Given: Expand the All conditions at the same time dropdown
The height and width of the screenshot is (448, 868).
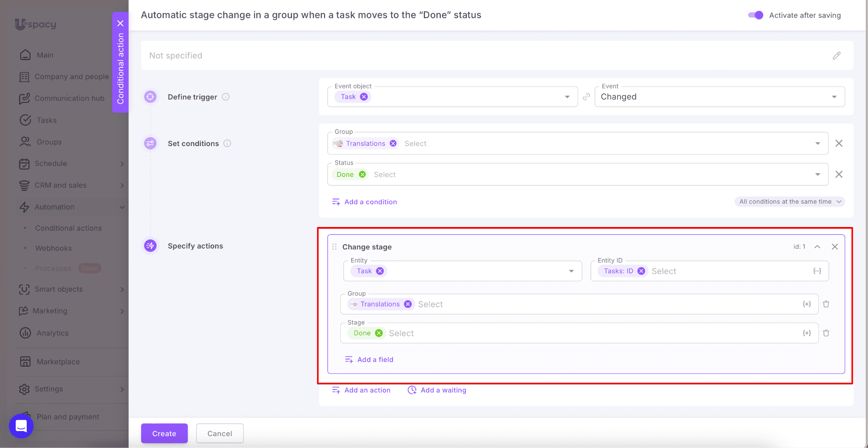Looking at the screenshot, I should 790,202.
